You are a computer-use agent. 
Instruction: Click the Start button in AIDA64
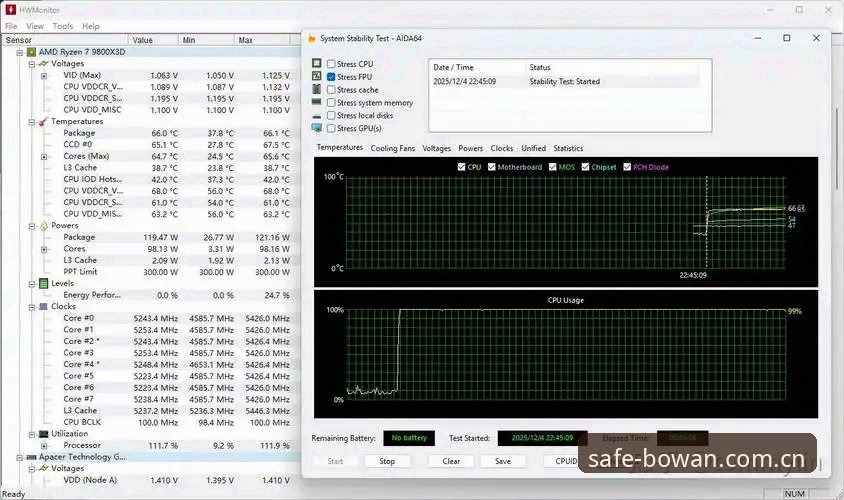335,461
